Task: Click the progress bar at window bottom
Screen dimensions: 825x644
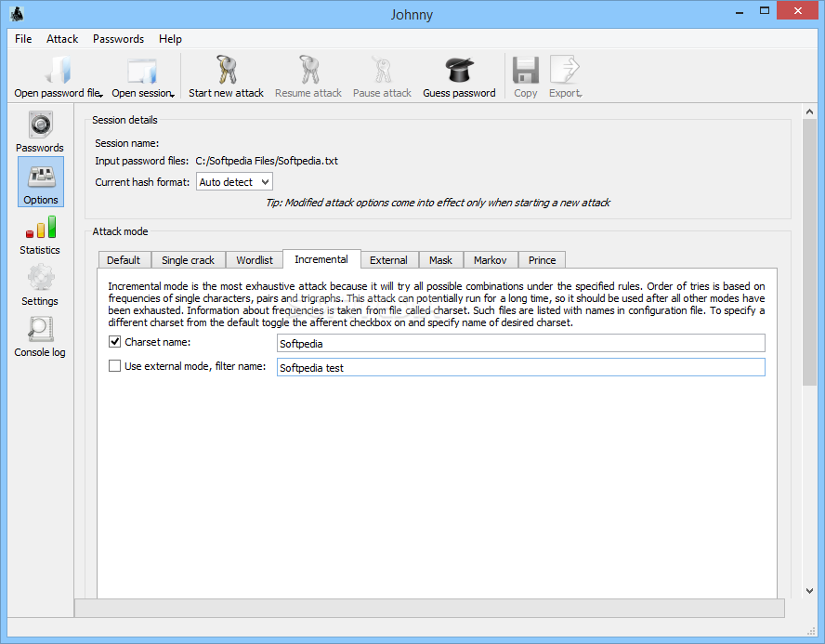Action: click(429, 608)
